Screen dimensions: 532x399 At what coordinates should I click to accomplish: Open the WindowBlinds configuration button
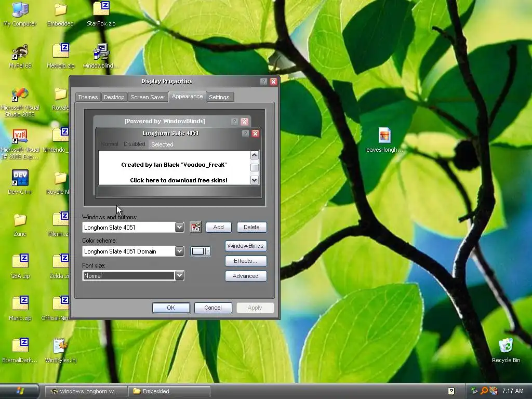246,246
